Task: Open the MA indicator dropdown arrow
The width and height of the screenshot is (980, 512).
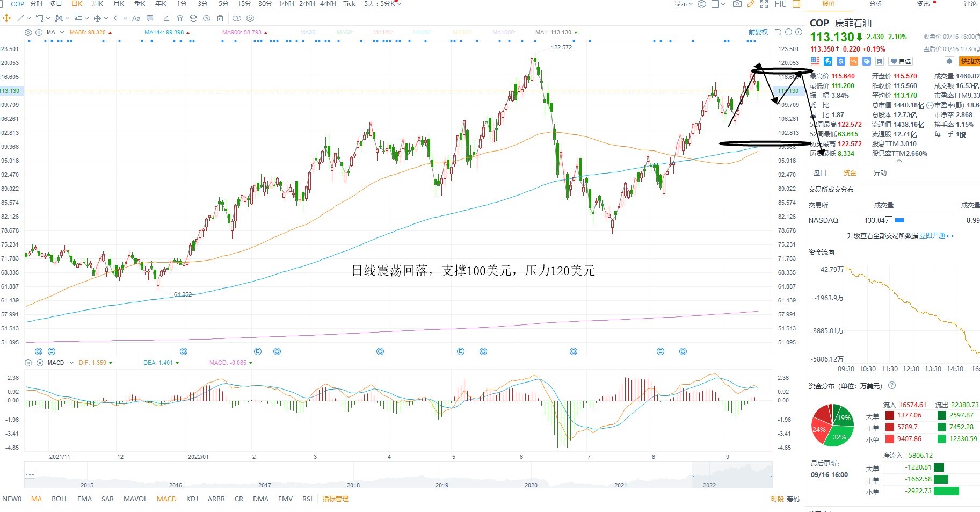Action: click(x=62, y=32)
